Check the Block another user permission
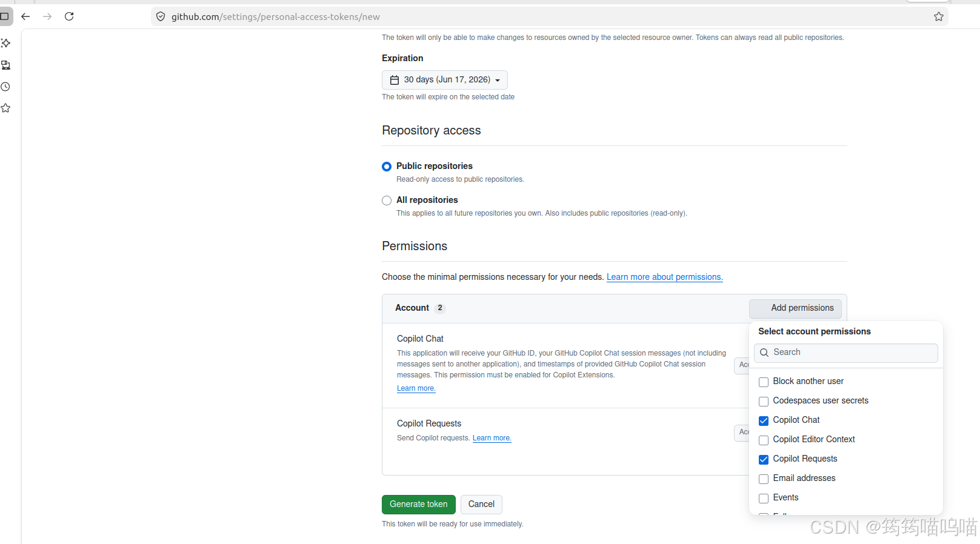980x544 pixels. [x=764, y=382]
